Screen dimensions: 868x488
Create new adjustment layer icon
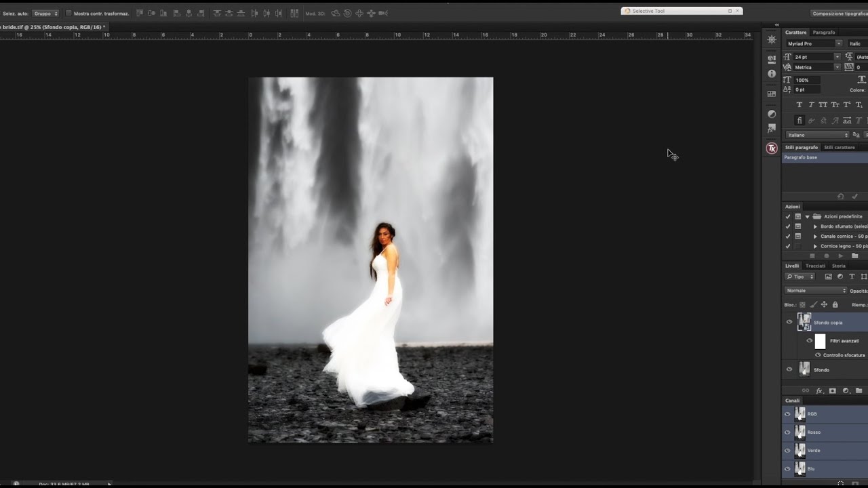pyautogui.click(x=846, y=390)
